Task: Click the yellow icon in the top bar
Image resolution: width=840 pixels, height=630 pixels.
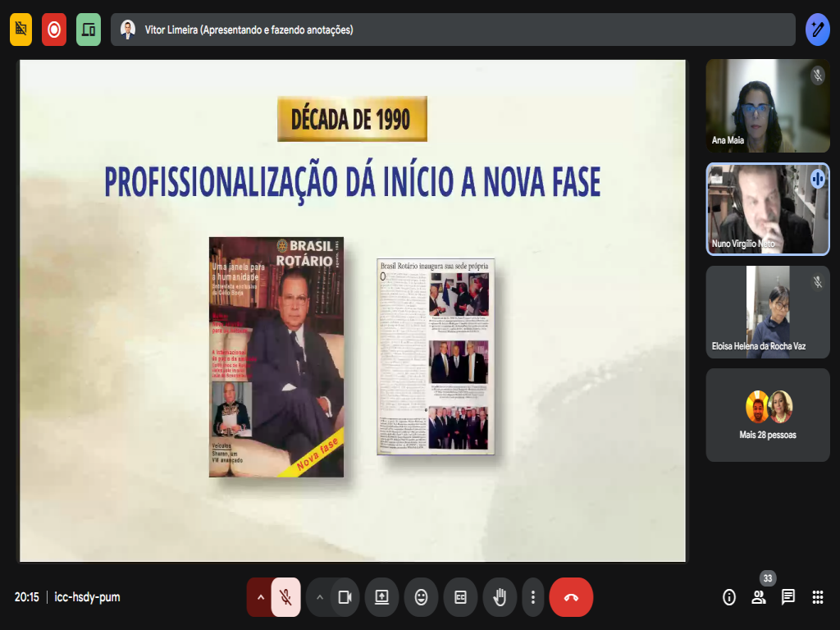Action: (x=21, y=30)
